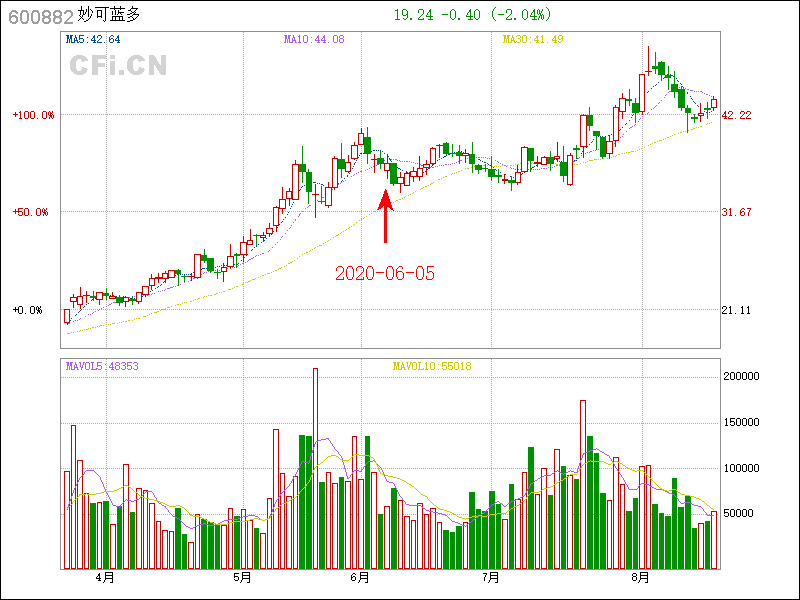Click the red arrow annotation marker
This screenshot has width=800, height=600.
tap(385, 215)
